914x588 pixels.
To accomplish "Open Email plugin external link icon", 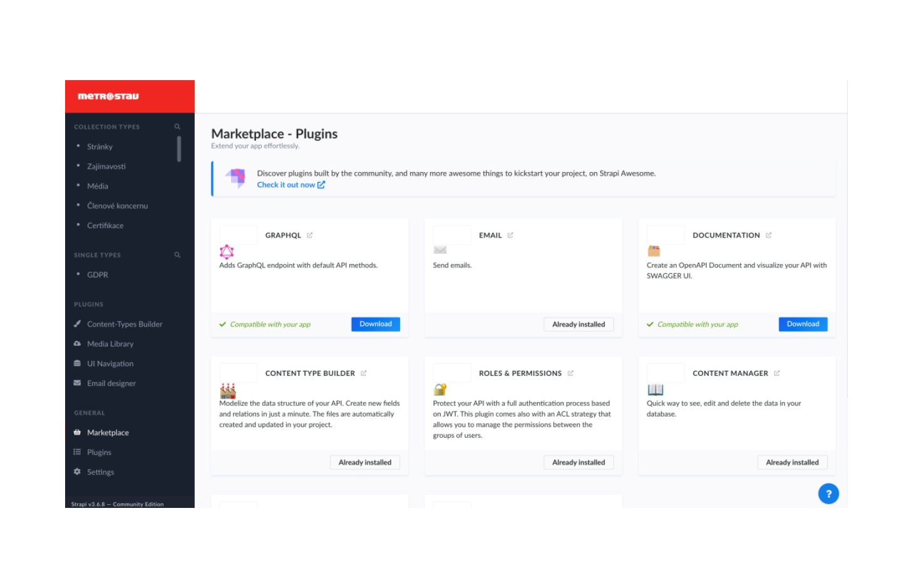I will pyautogui.click(x=510, y=236).
